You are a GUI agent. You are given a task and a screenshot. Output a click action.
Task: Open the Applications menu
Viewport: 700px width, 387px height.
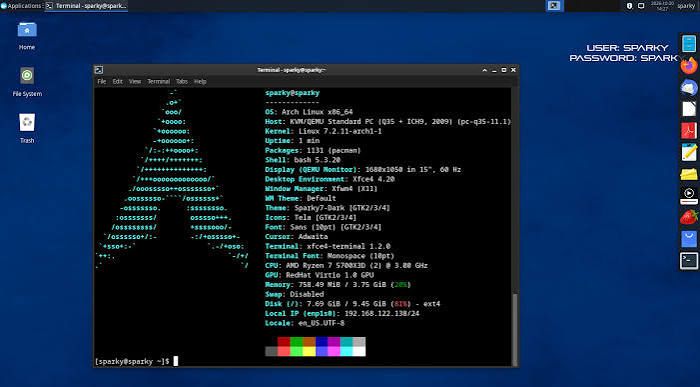tap(21, 6)
